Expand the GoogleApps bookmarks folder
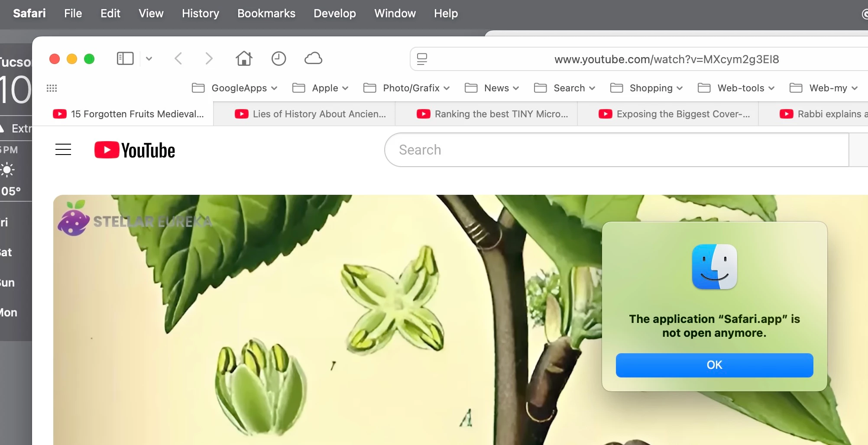Image resolution: width=868 pixels, height=445 pixels. [x=234, y=88]
